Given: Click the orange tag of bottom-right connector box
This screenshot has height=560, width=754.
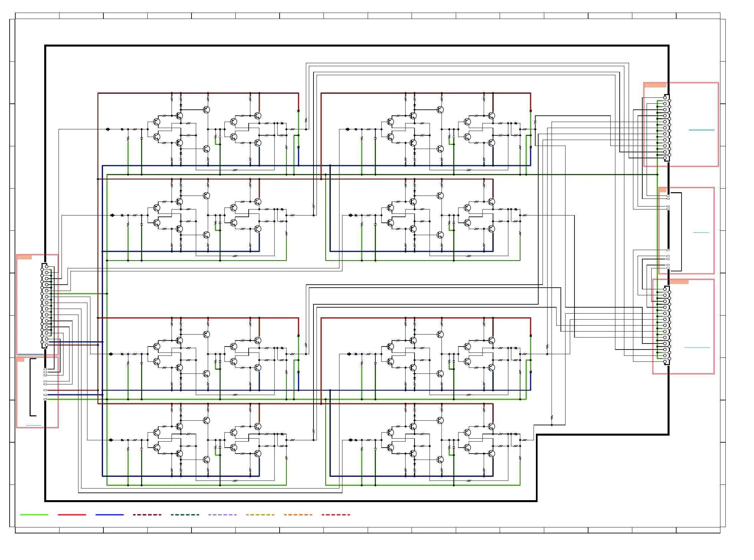Looking at the screenshot, I should click(679, 282).
